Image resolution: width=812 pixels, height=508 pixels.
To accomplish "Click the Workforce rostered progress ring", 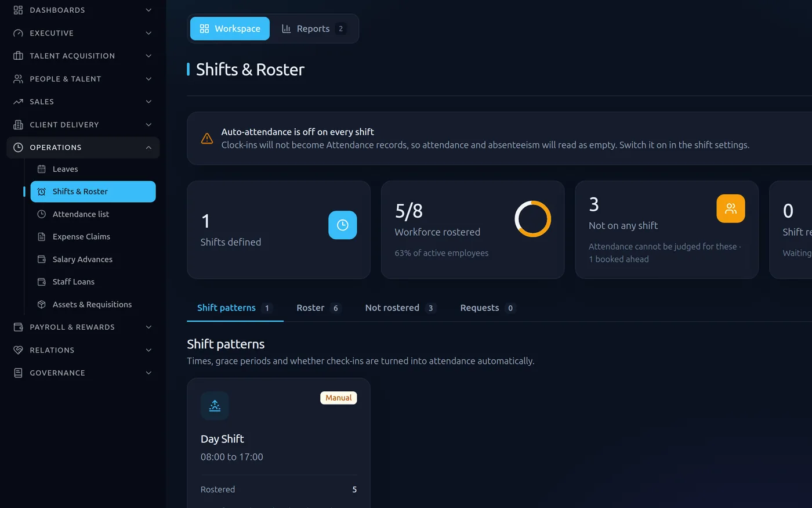I will [532, 219].
